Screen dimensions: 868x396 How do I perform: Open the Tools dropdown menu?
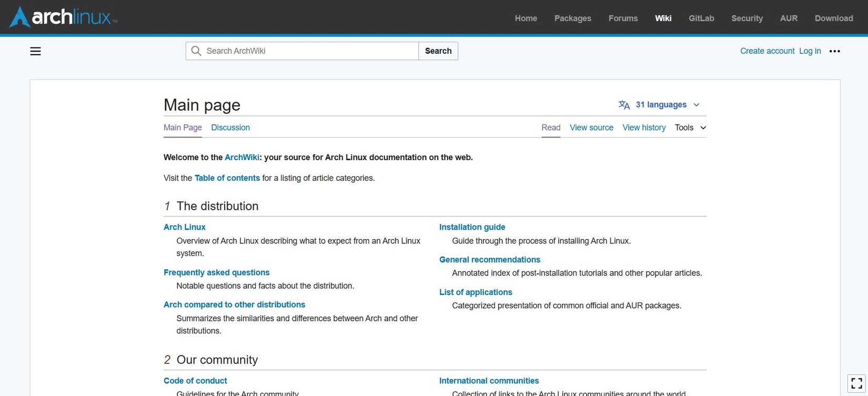[690, 127]
